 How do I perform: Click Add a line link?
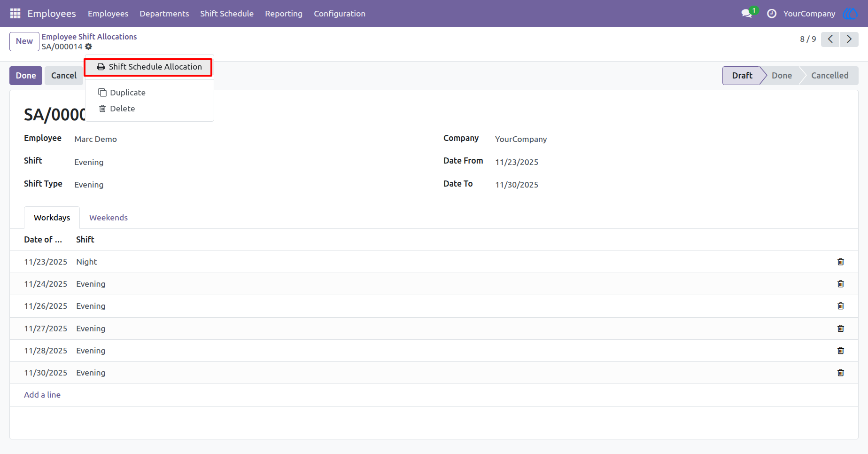coord(42,395)
